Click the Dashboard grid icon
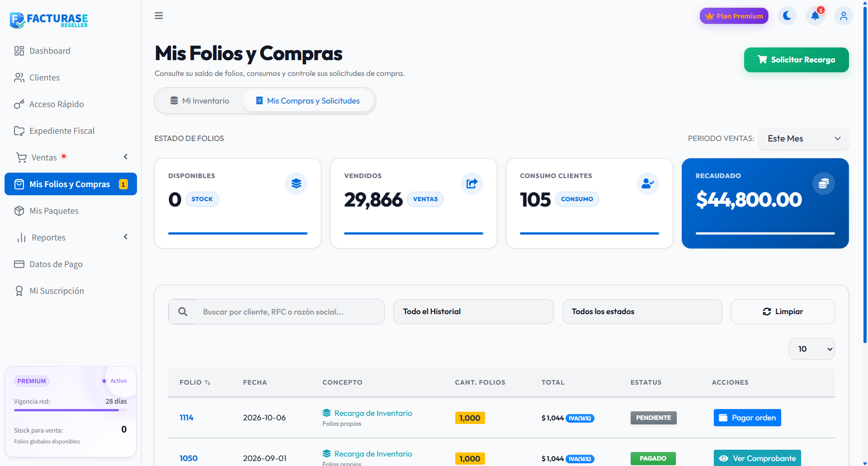This screenshot has width=868, height=466. (x=19, y=51)
